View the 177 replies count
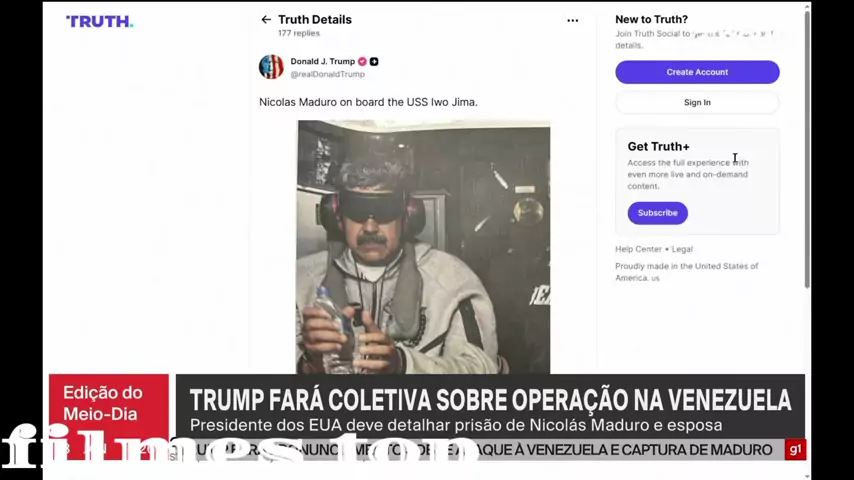 (299, 33)
